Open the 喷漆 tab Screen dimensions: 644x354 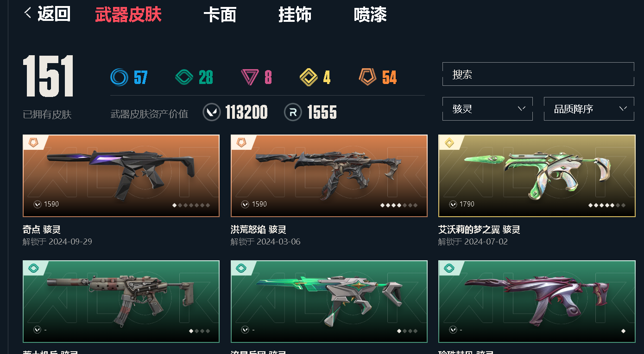(x=370, y=14)
